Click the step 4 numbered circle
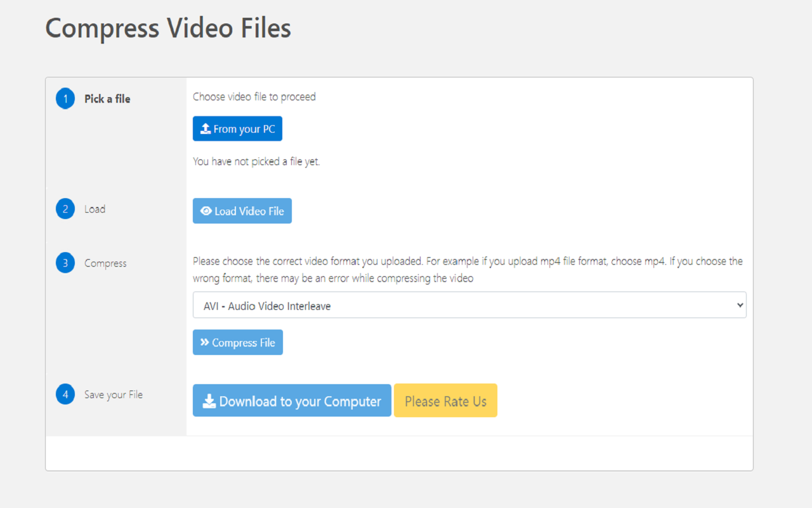The image size is (812, 508). (65, 394)
